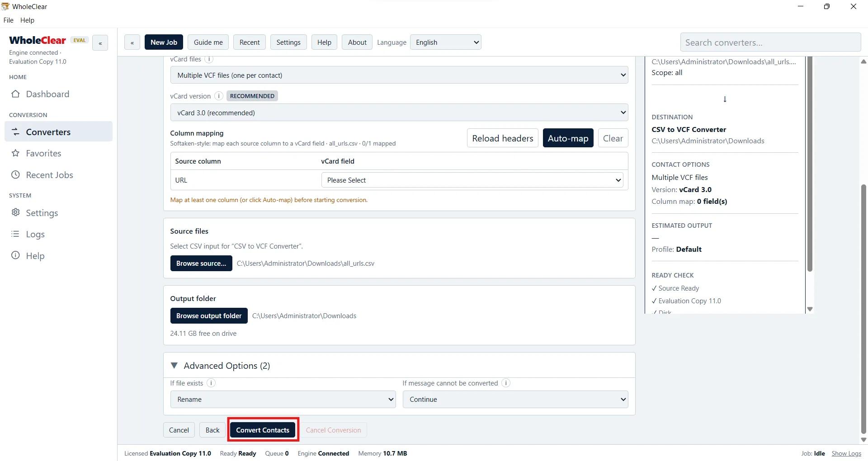Click the About toolbar button
Viewport: 868px width, 461px height.
coord(357,42)
